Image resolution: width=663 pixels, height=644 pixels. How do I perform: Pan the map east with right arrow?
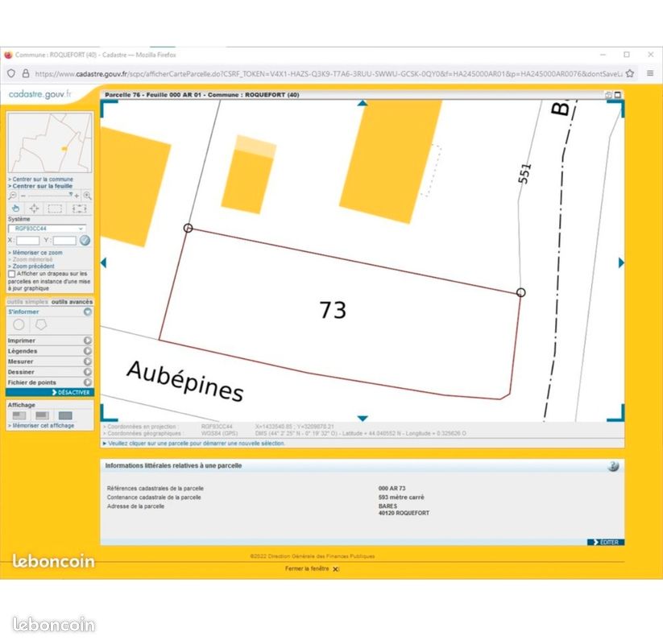[621, 263]
